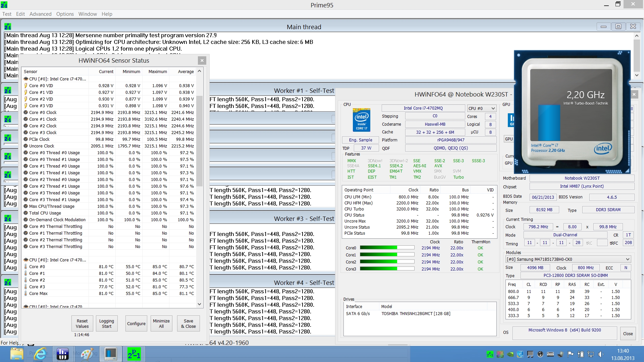The width and height of the screenshot is (644, 362).
Task: Click the sensor list vertical scrollbar thumb
Action: [200, 141]
